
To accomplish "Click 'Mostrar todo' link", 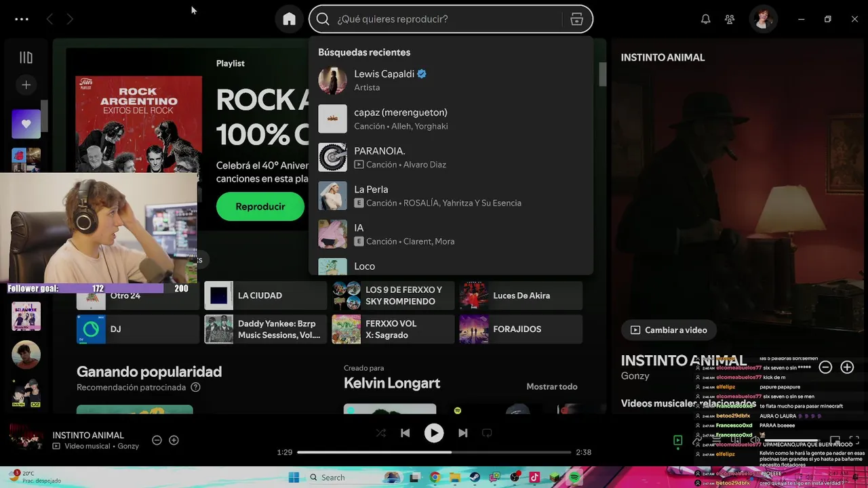I will coord(552,386).
